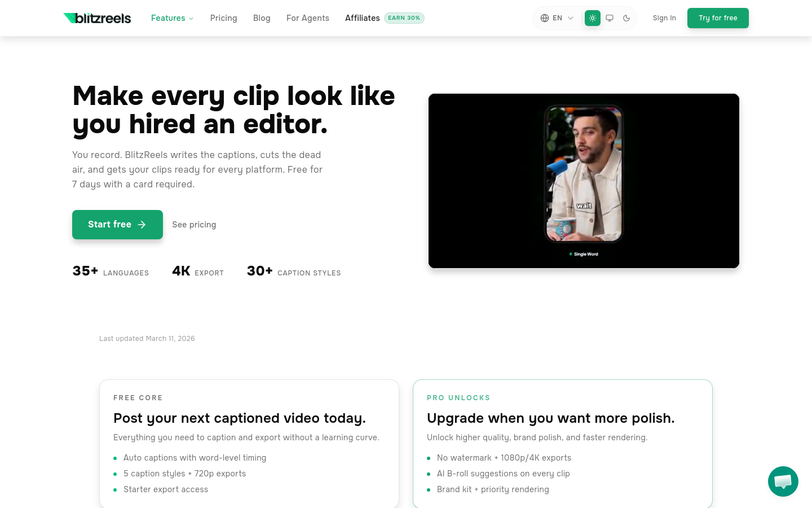The height and width of the screenshot is (508, 812).
Task: Click the 30+ Caption Styles stat
Action: [x=294, y=271]
